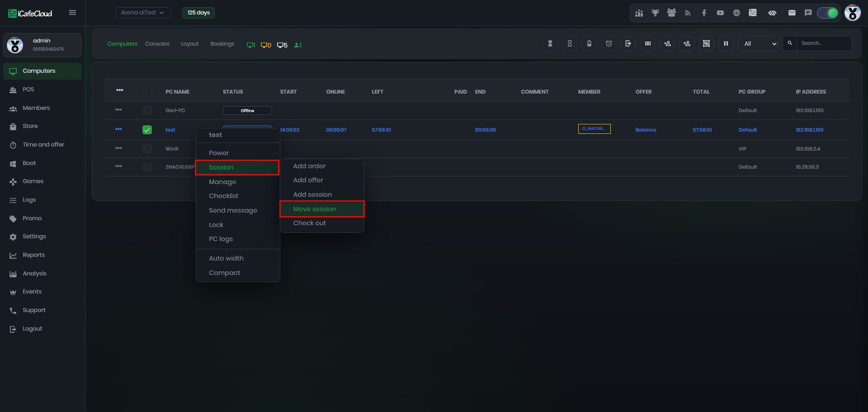
Task: Click the yellow computers counter icon
Action: (x=266, y=45)
